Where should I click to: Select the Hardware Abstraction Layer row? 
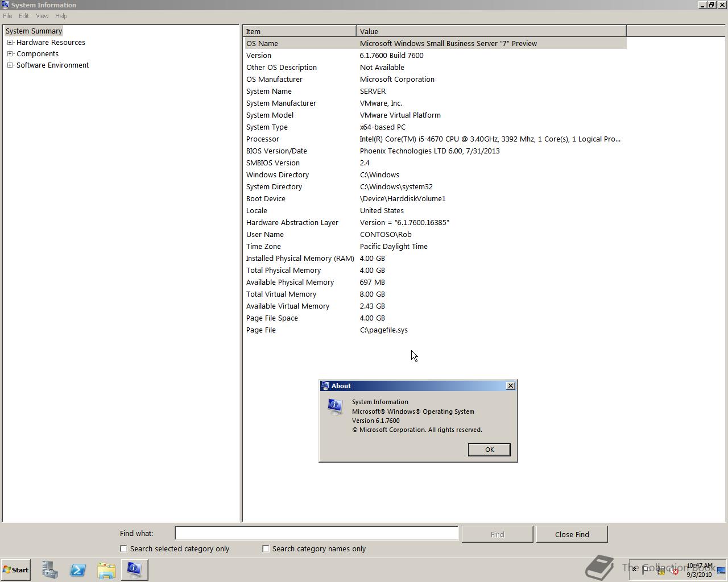click(x=435, y=222)
